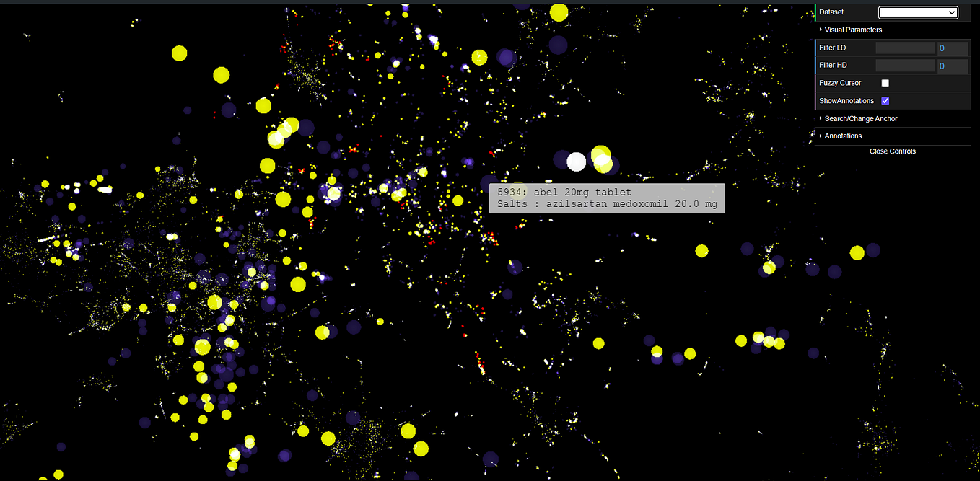The width and height of the screenshot is (980, 481).
Task: Select the white dot beside the tooltip
Action: 576,162
